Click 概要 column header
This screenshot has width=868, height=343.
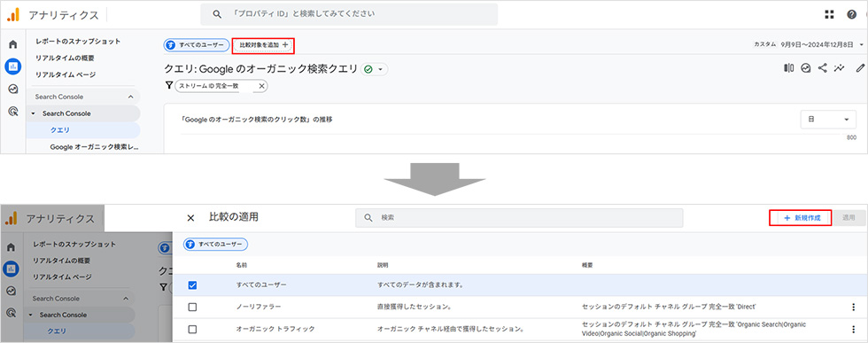587,265
